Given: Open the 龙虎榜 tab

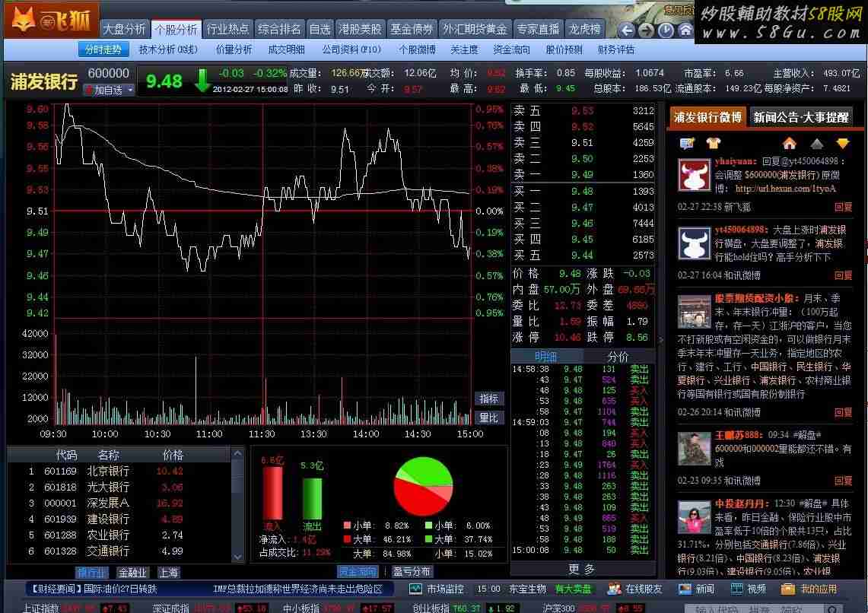Looking at the screenshot, I should (x=584, y=30).
